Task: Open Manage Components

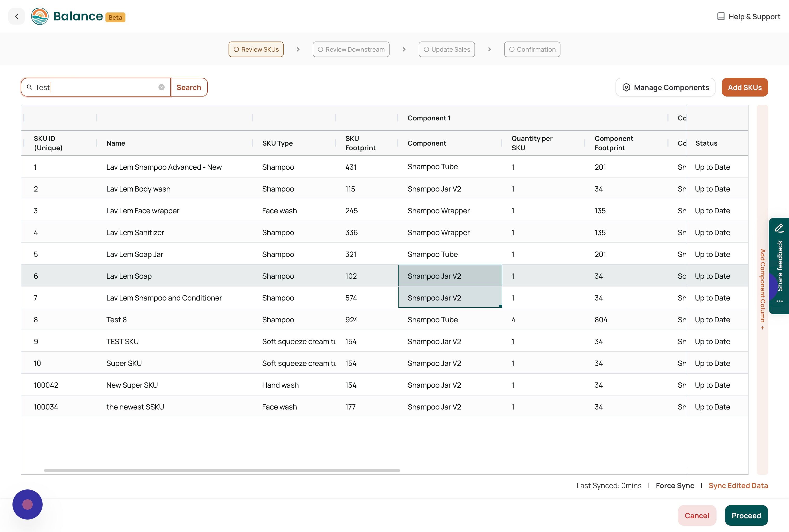Action: tap(665, 87)
